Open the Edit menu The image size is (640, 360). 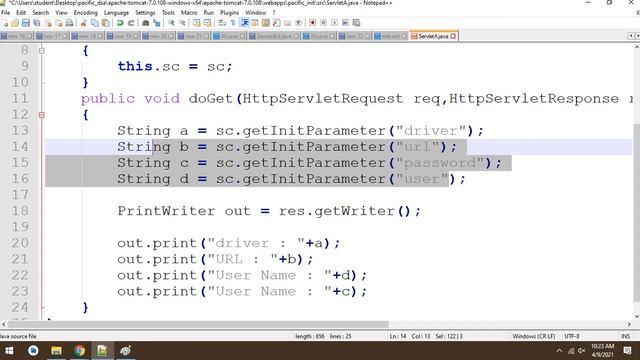21,13
